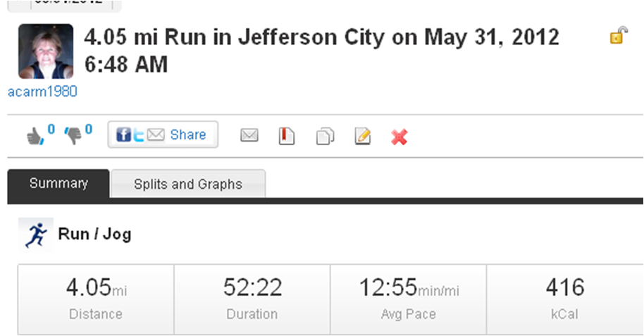Click the Run / Jog runner icon
Viewport: 644px width, 336px height.
[35, 235]
